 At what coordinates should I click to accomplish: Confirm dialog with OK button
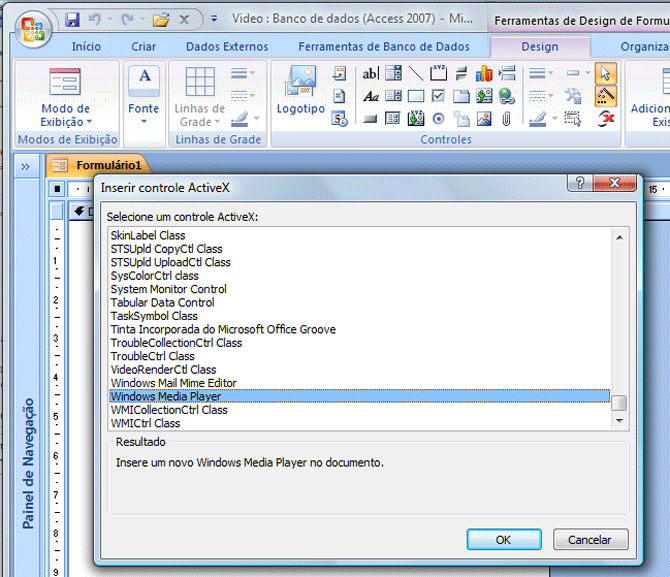(x=504, y=540)
